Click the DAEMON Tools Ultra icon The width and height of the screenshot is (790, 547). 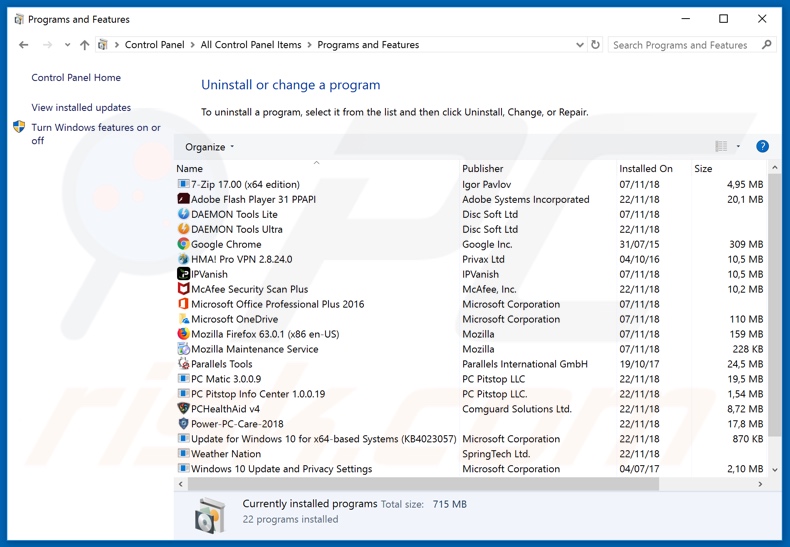[183, 229]
